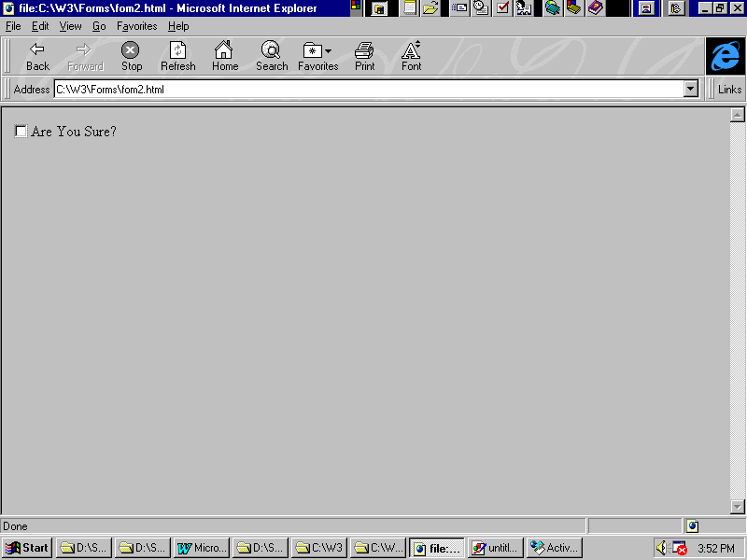Change text size with Font icon
The width and height of the screenshot is (747, 560).
(x=411, y=56)
